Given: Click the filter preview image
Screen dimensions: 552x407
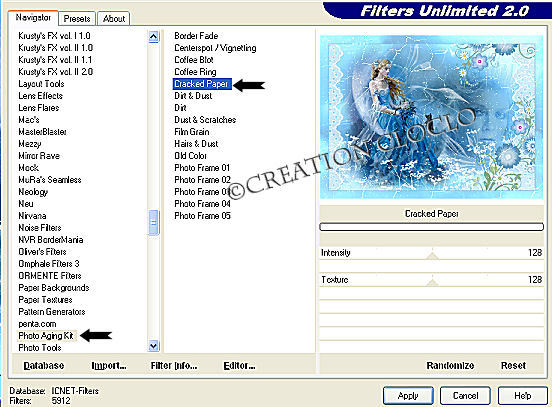Looking at the screenshot, I should click(431, 117).
